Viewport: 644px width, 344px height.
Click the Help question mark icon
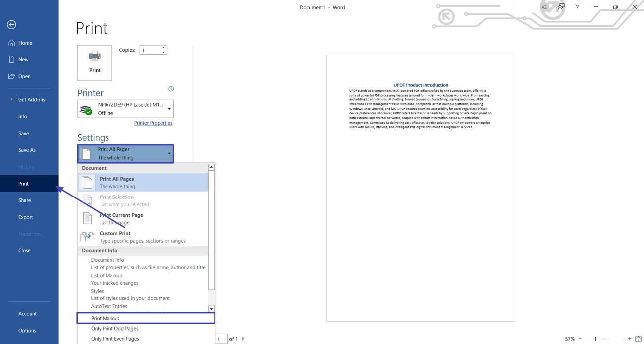point(577,7)
